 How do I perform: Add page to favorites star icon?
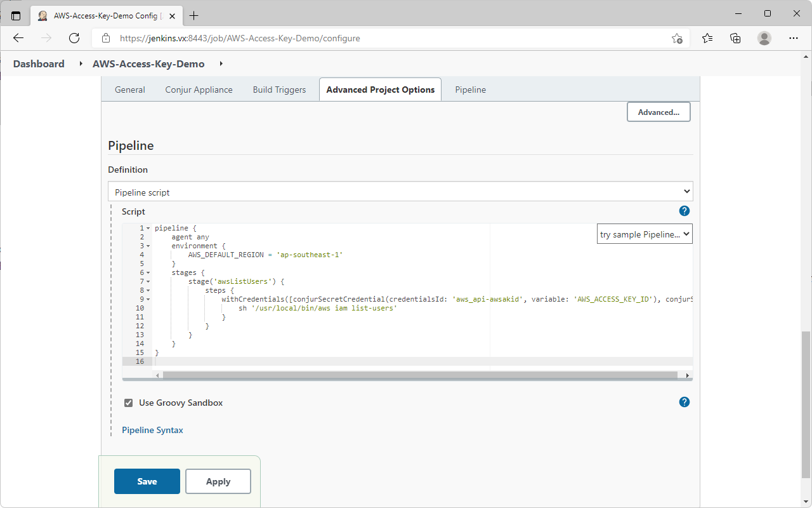[677, 38]
